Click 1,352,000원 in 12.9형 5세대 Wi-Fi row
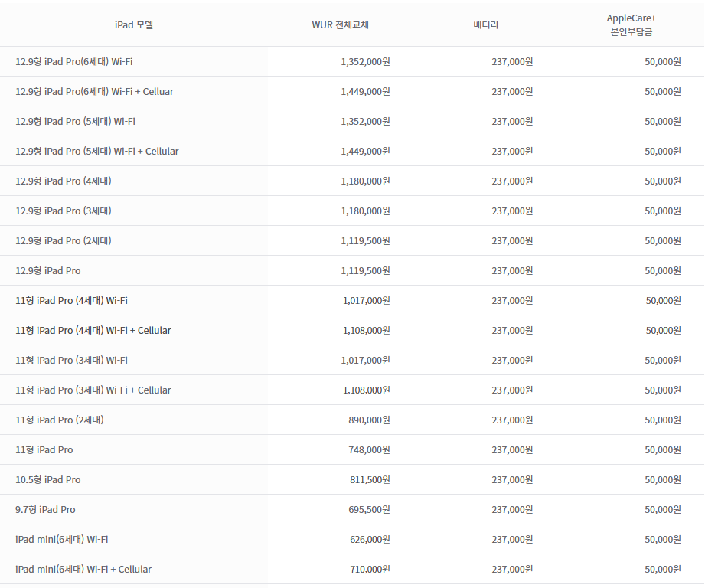Image resolution: width=705 pixels, height=588 pixels. click(366, 122)
